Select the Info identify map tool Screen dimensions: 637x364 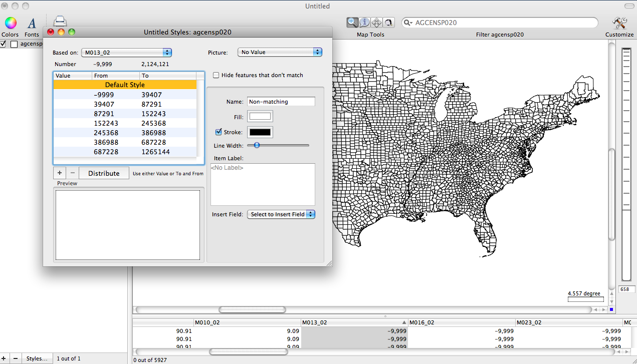click(x=364, y=23)
